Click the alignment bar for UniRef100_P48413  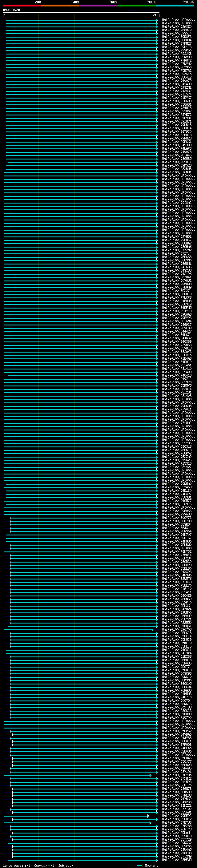pyautogui.click(x=82, y=375)
